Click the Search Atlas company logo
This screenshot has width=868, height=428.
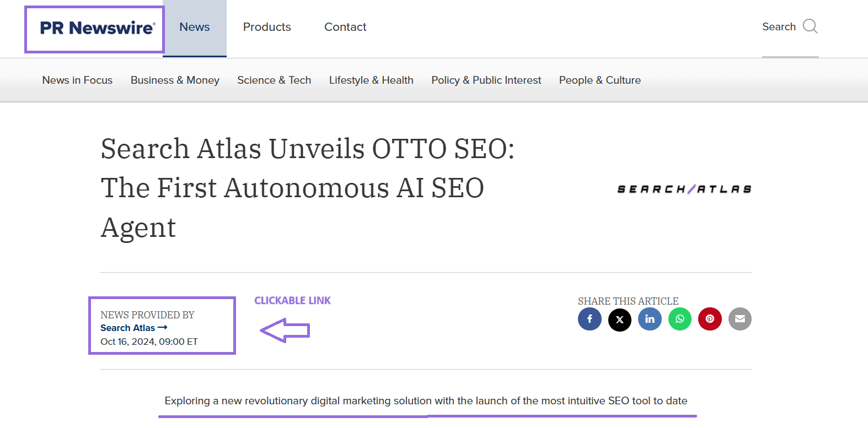684,189
